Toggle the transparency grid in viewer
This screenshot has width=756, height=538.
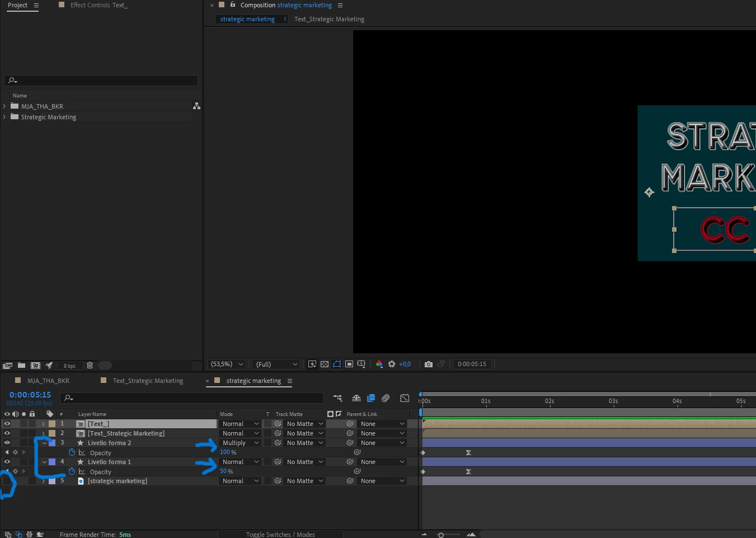(x=325, y=364)
